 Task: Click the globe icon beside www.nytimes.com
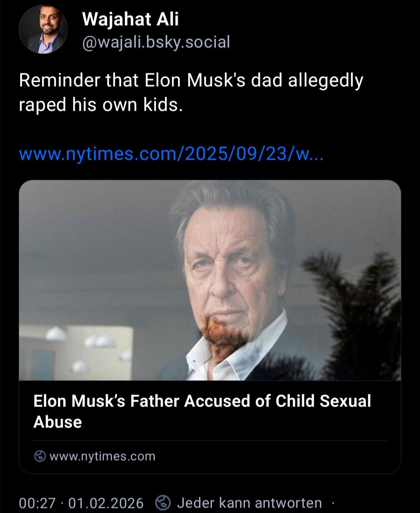[x=40, y=456]
